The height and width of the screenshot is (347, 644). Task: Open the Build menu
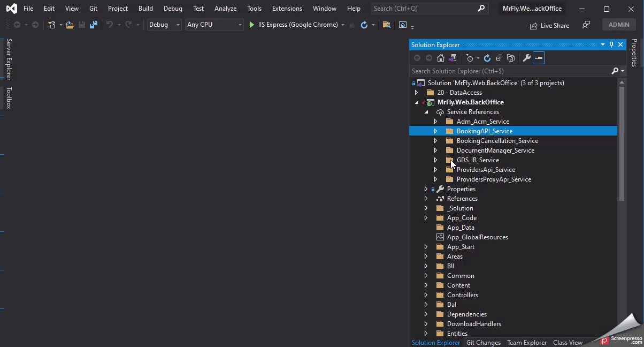click(x=145, y=9)
